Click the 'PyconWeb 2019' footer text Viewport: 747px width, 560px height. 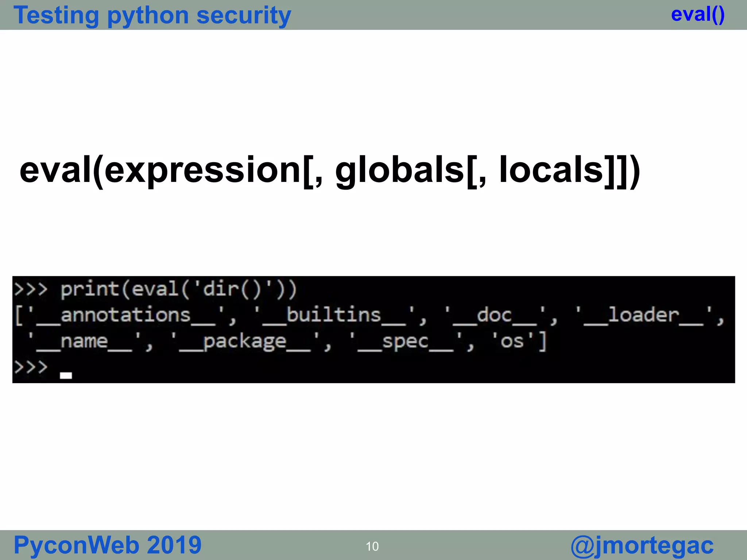tap(108, 545)
